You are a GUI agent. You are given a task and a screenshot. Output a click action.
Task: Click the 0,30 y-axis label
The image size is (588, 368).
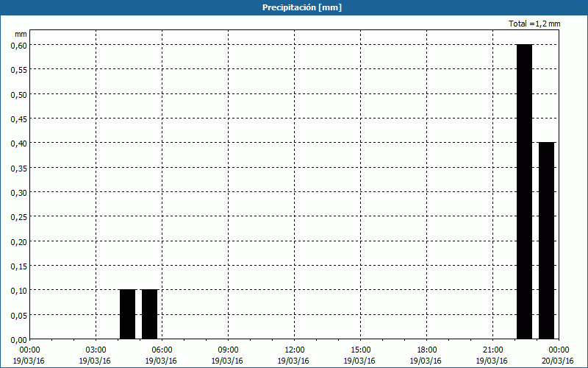[19, 192]
